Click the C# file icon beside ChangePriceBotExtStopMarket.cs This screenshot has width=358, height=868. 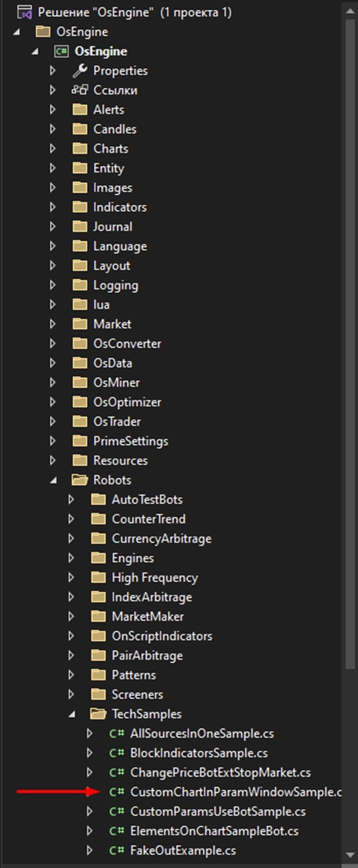pyautogui.click(x=117, y=772)
